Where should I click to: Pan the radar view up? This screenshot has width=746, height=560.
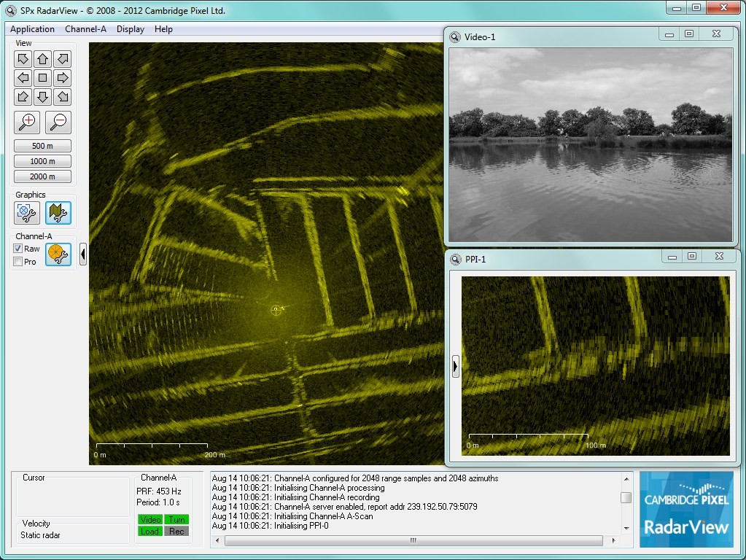click(42, 59)
